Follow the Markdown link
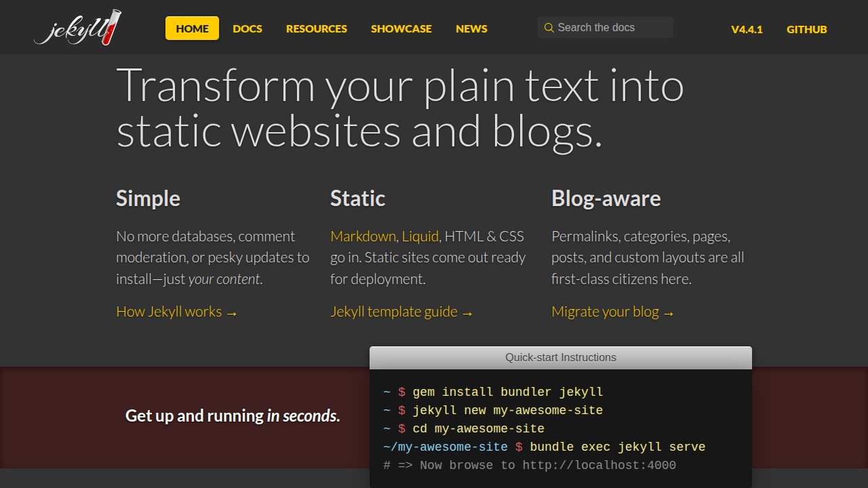Image resolution: width=868 pixels, height=488 pixels. 363,237
